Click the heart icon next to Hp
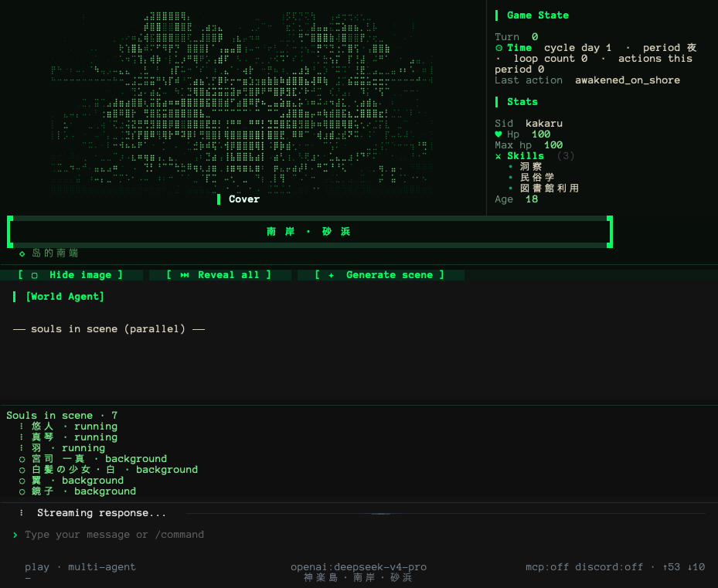Viewport: 718px width, 588px height. (499, 134)
